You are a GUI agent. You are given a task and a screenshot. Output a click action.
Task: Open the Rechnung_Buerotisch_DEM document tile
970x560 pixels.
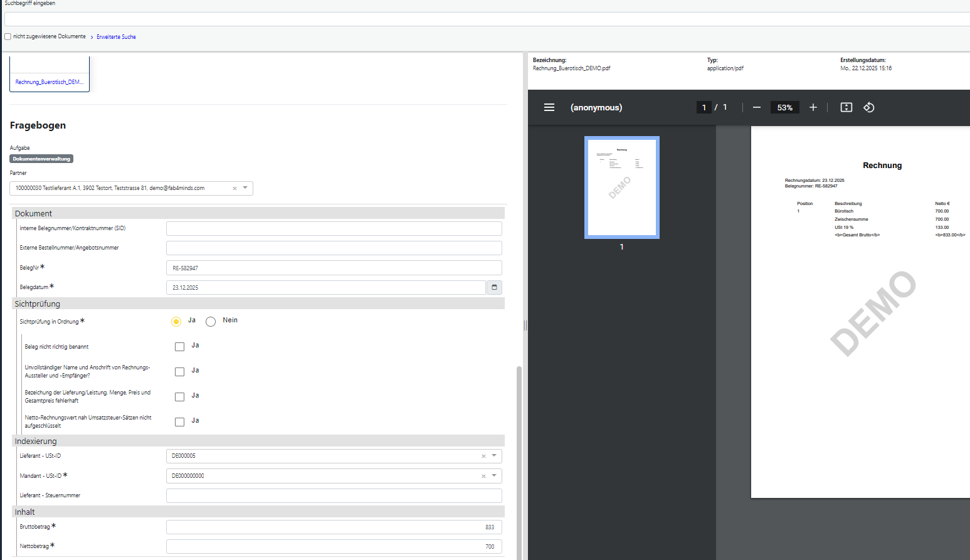click(x=49, y=82)
